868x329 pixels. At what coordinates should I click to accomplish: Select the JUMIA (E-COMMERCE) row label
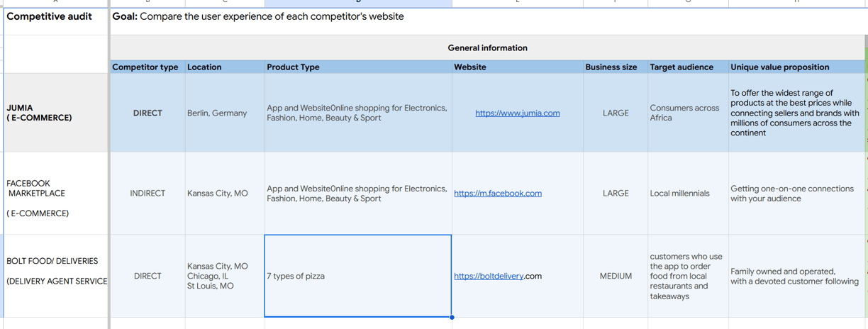point(56,113)
